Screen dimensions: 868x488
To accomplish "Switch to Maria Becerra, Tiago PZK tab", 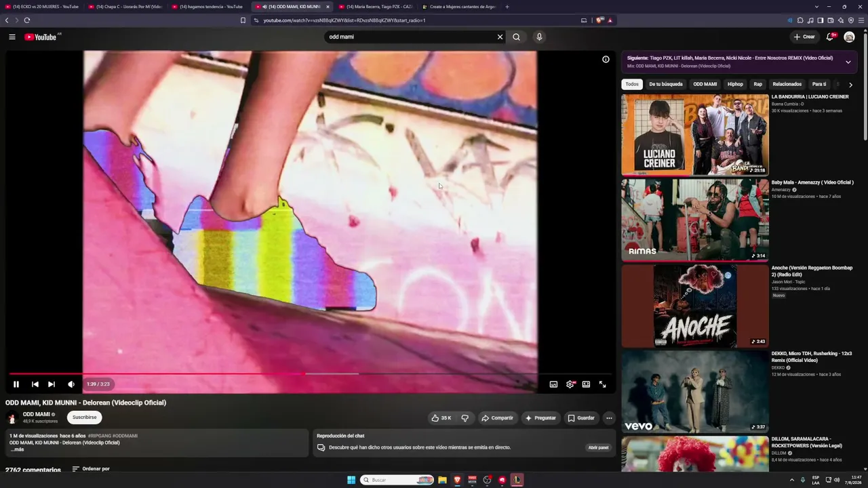I will point(376,7).
